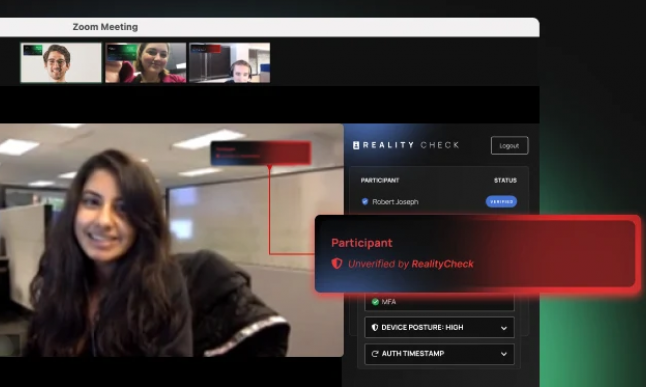This screenshot has width=646, height=387.
Task: Click the blue verified shield beside Robert Joseph
Action: (365, 202)
